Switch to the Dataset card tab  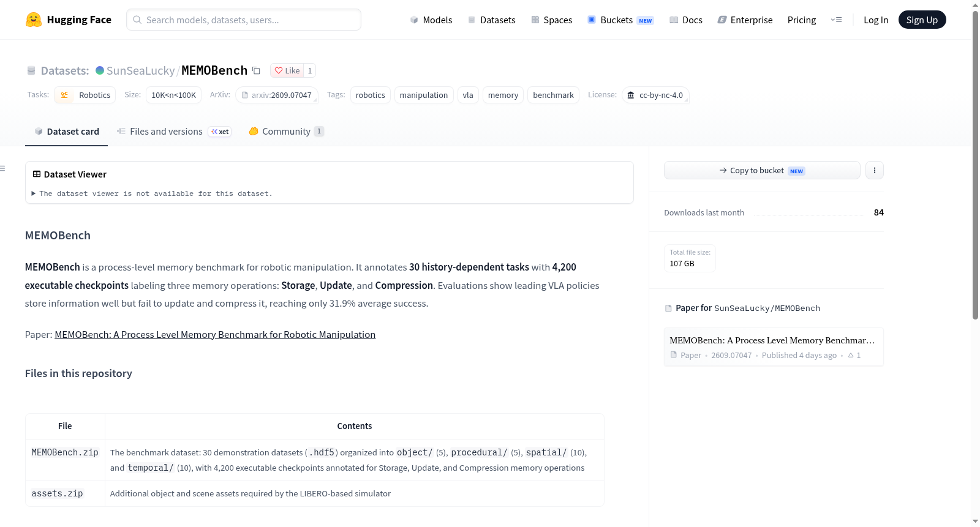pyautogui.click(x=67, y=132)
